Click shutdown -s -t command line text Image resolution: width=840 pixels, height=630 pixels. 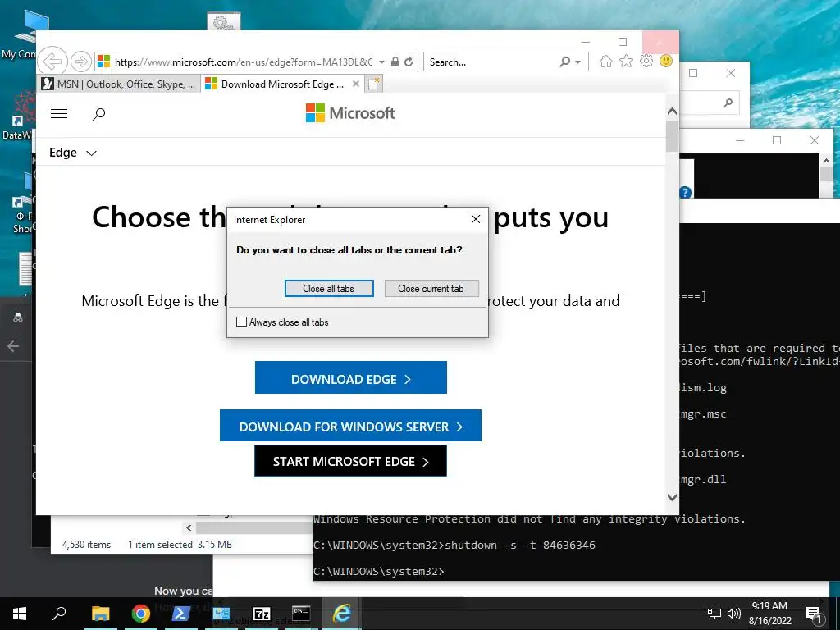pos(520,545)
